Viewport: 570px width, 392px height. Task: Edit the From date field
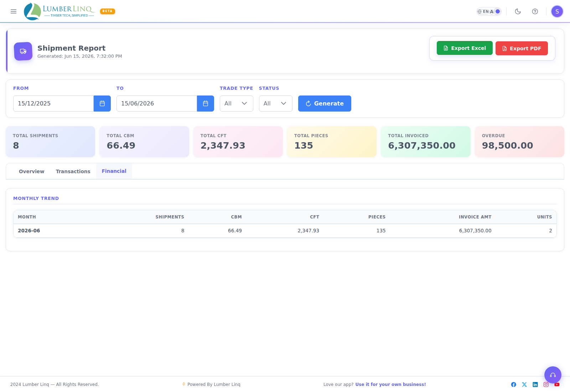(53, 103)
